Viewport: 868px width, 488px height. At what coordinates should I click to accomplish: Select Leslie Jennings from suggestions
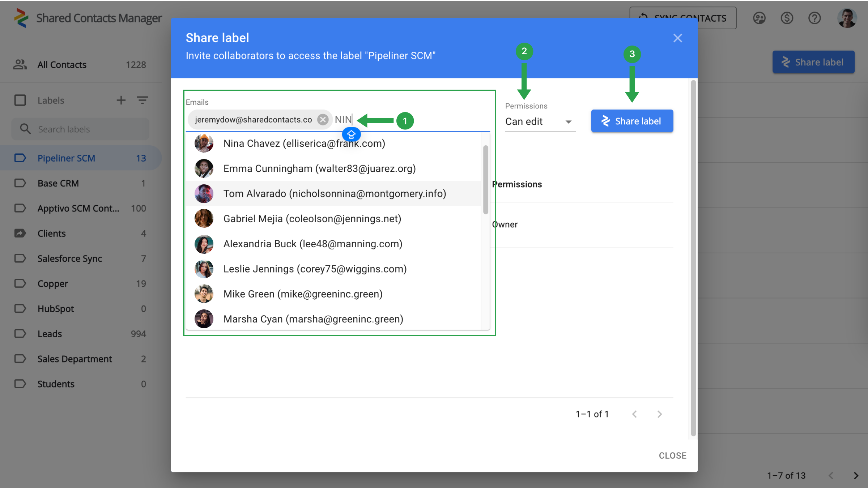(333, 269)
